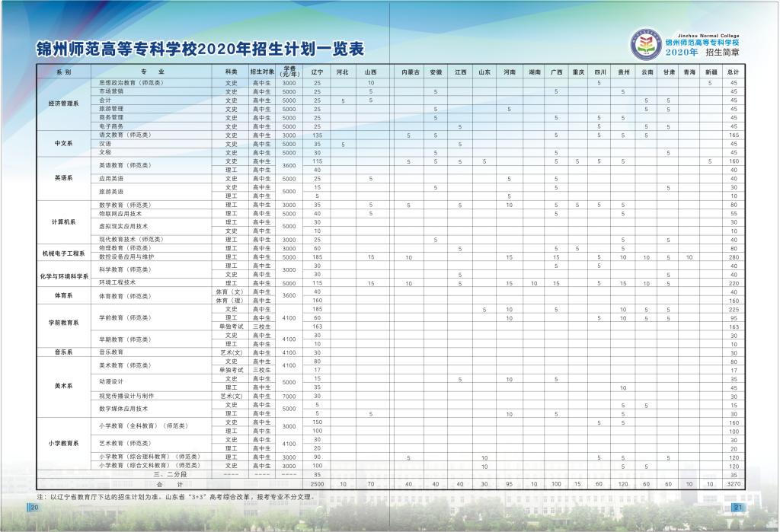Select the 内蒙古 column header

tap(411, 72)
